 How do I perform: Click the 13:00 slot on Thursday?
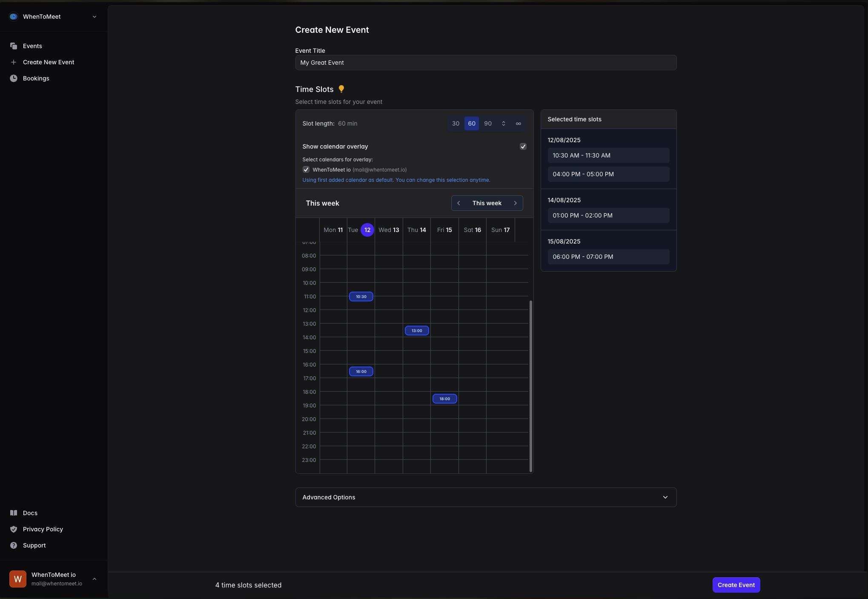(417, 331)
